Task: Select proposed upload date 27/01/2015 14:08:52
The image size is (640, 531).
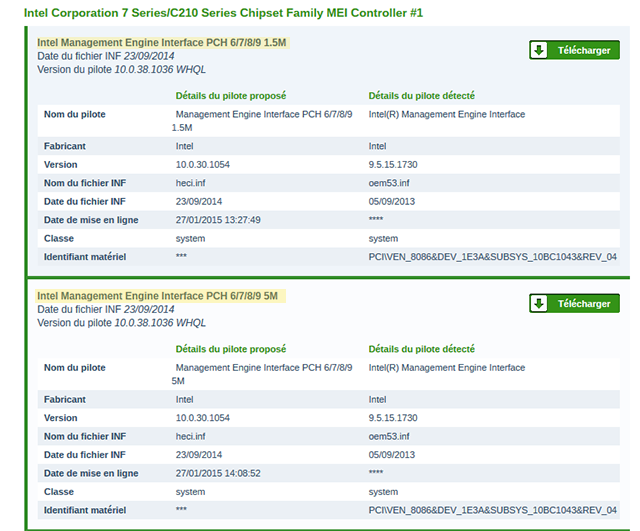Action: 218,473
